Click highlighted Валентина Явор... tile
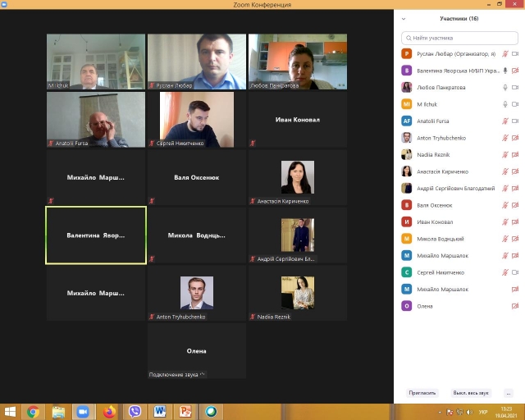The height and width of the screenshot is (420, 525). [x=96, y=235]
